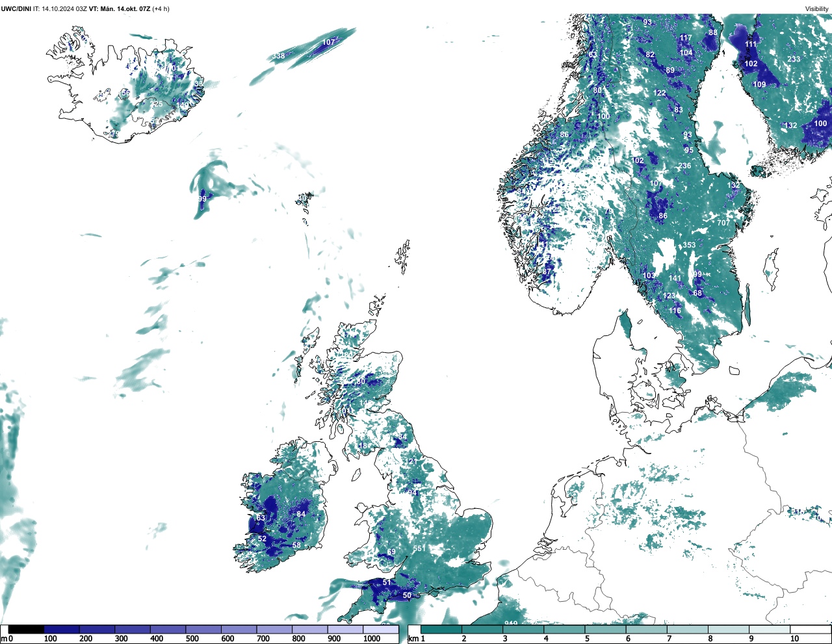
Task: Click the 'km 1' label on visibility legend
Action: tap(415, 639)
